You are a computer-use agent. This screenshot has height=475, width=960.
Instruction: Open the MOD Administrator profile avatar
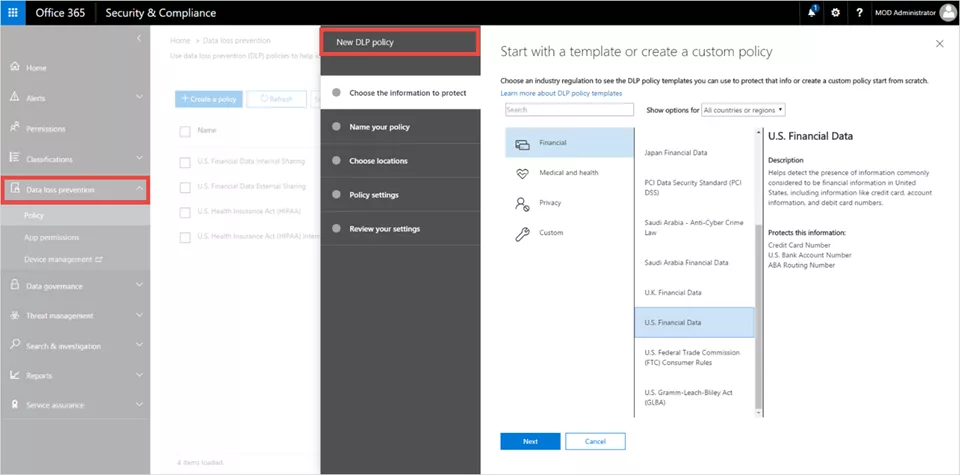[947, 13]
